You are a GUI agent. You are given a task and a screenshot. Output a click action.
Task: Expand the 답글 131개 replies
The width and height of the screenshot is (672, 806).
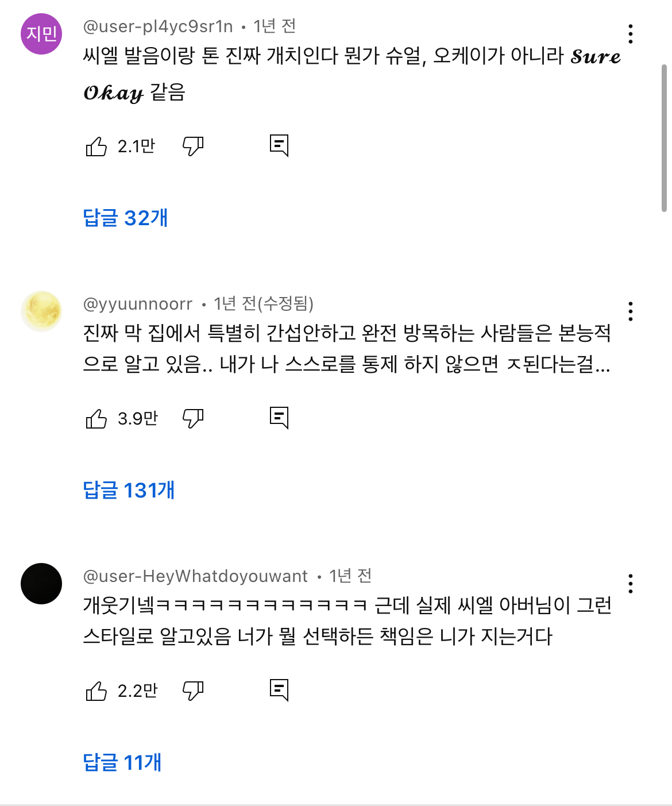[129, 491]
